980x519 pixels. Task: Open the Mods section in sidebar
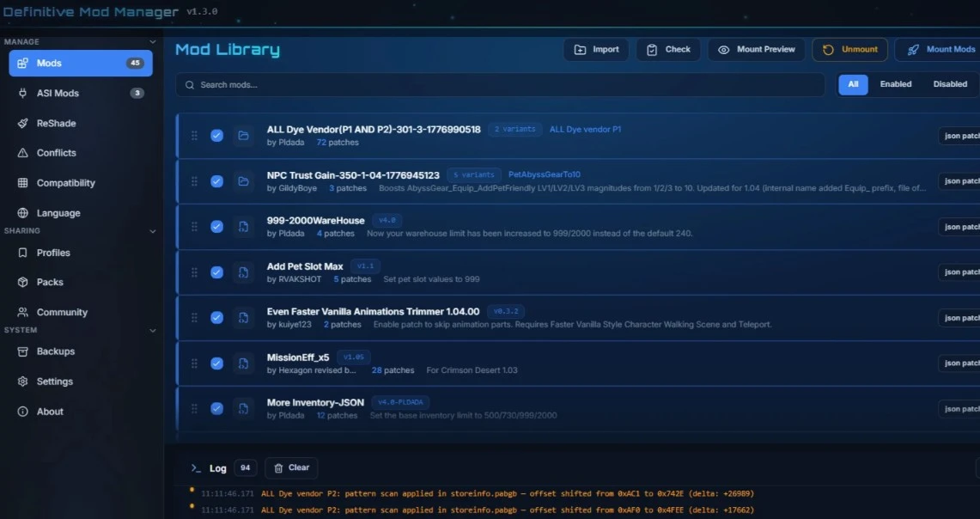(x=81, y=63)
